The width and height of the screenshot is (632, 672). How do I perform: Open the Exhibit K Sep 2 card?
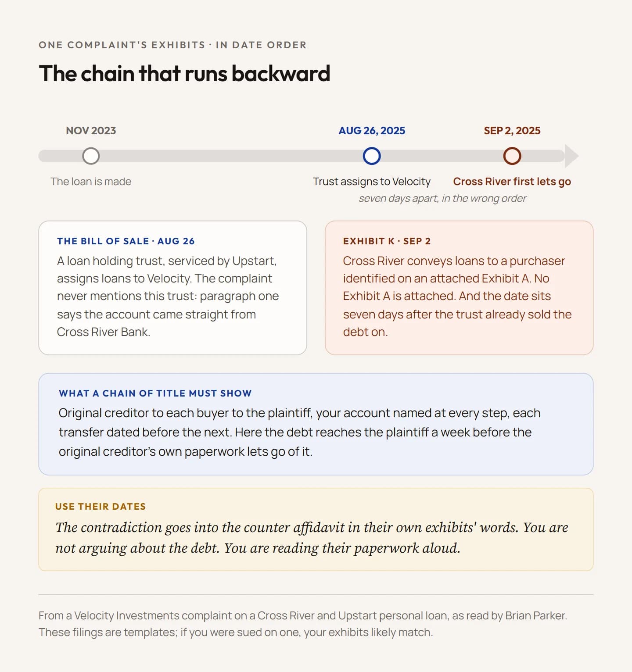click(459, 288)
